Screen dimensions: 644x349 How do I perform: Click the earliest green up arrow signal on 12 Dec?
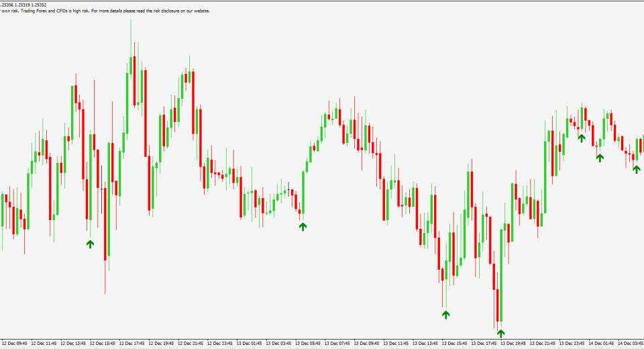[90, 244]
